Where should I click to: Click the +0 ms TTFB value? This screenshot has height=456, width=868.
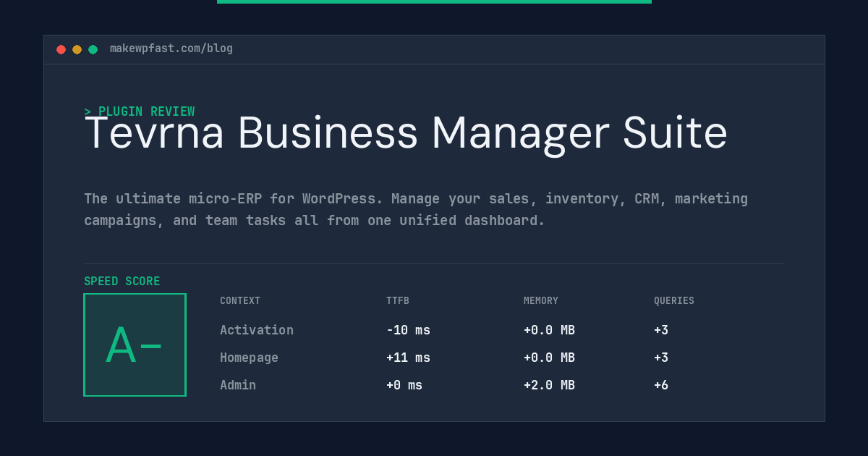pyautogui.click(x=404, y=385)
